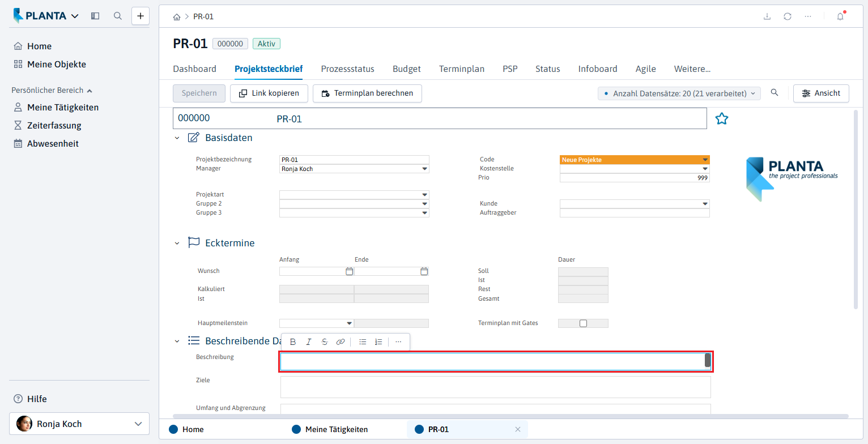Image resolution: width=868 pixels, height=444 pixels.
Task: Open the Projektart dropdown
Action: 425,195
